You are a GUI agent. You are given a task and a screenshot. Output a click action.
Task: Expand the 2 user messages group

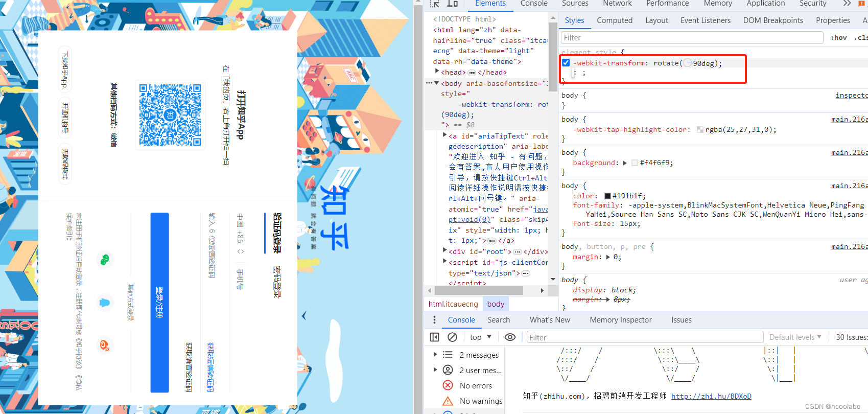tap(435, 370)
